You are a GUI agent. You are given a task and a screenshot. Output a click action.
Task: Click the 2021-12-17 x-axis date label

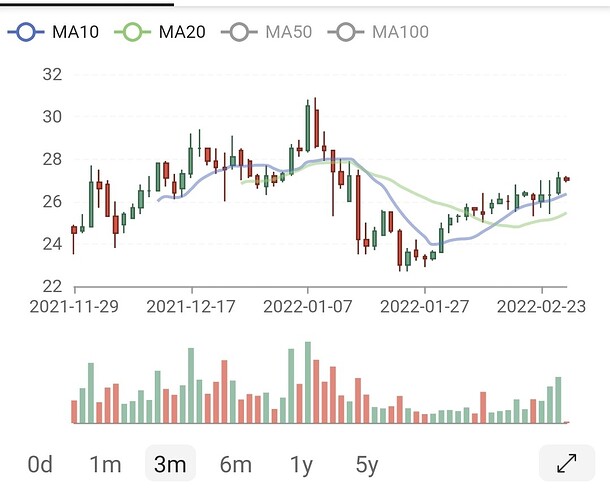pyautogui.click(x=191, y=307)
